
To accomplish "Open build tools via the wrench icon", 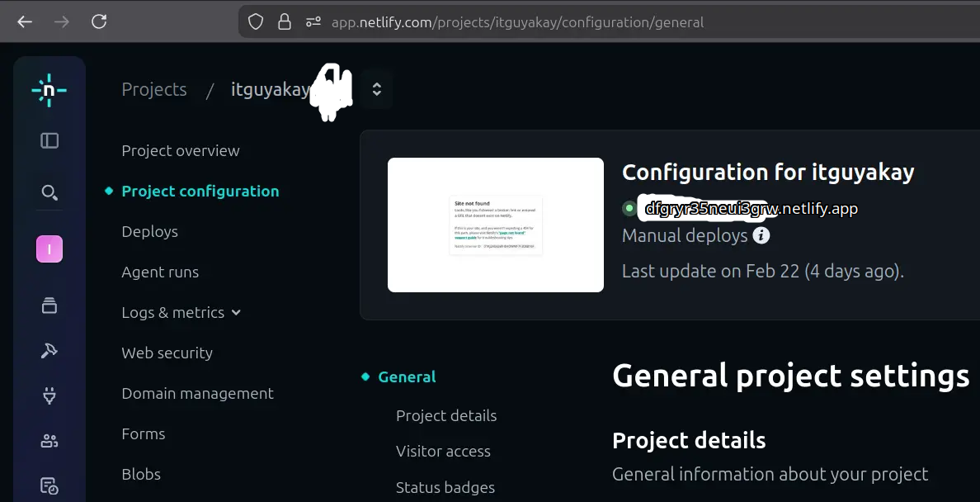I will [x=49, y=350].
